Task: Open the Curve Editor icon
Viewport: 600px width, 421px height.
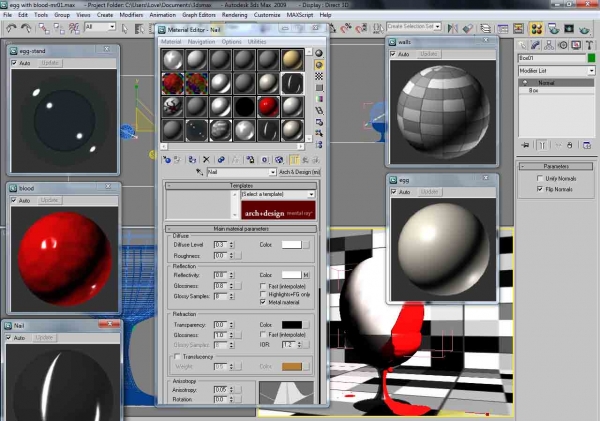Action: coord(503,28)
